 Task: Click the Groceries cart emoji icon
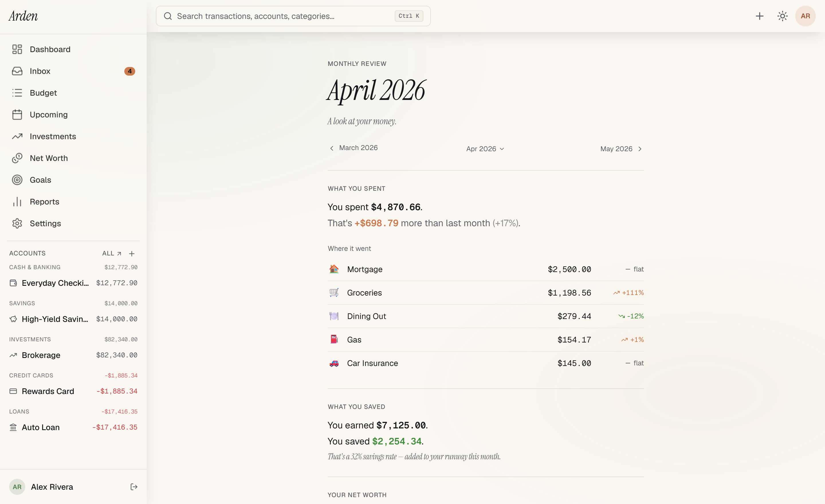pyautogui.click(x=334, y=292)
